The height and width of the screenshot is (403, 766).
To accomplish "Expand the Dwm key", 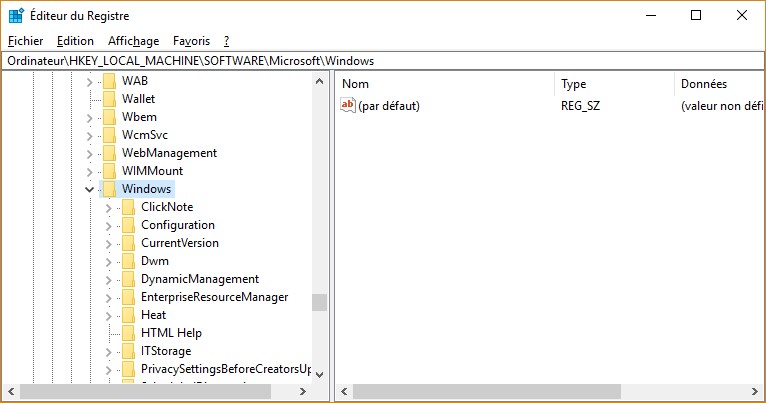I will [x=108, y=262].
